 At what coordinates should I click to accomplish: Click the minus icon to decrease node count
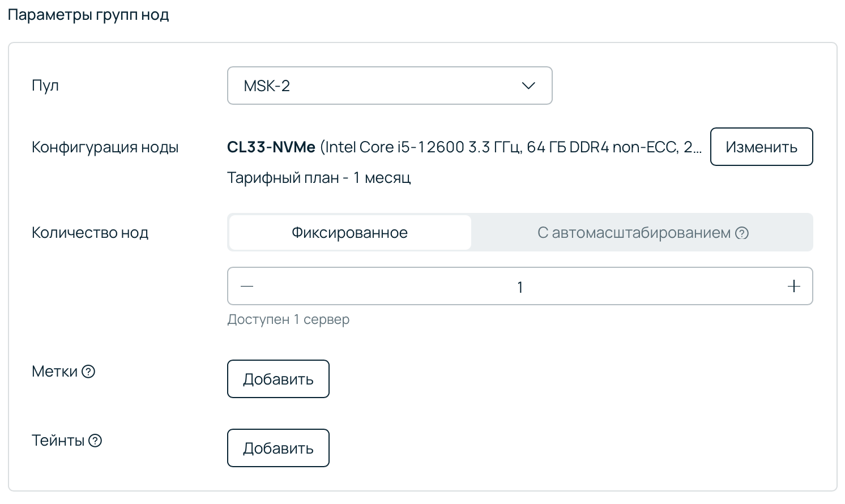(246, 286)
